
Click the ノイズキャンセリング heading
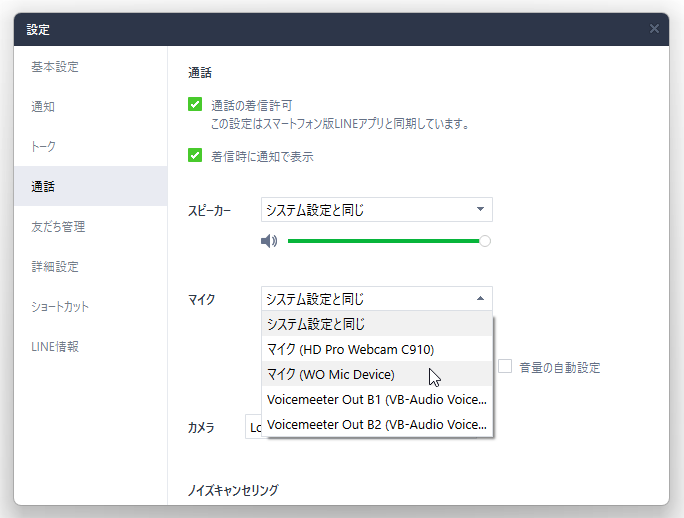(233, 490)
